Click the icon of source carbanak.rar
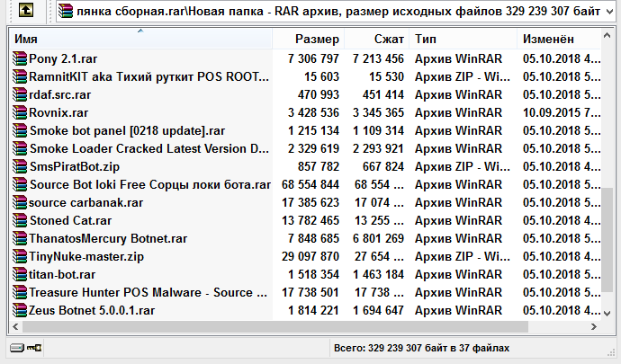Screen dimensions: 621x364 (20, 202)
